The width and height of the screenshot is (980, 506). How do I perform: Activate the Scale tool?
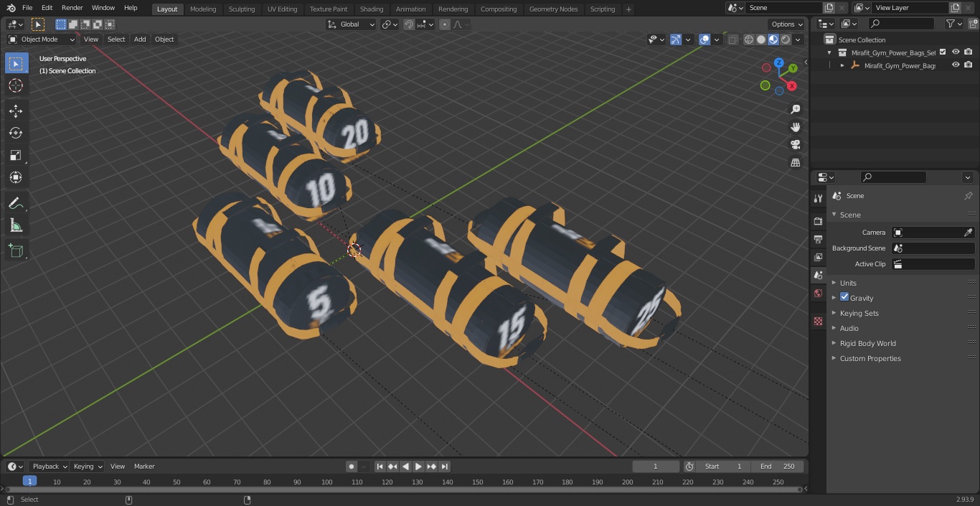point(16,155)
